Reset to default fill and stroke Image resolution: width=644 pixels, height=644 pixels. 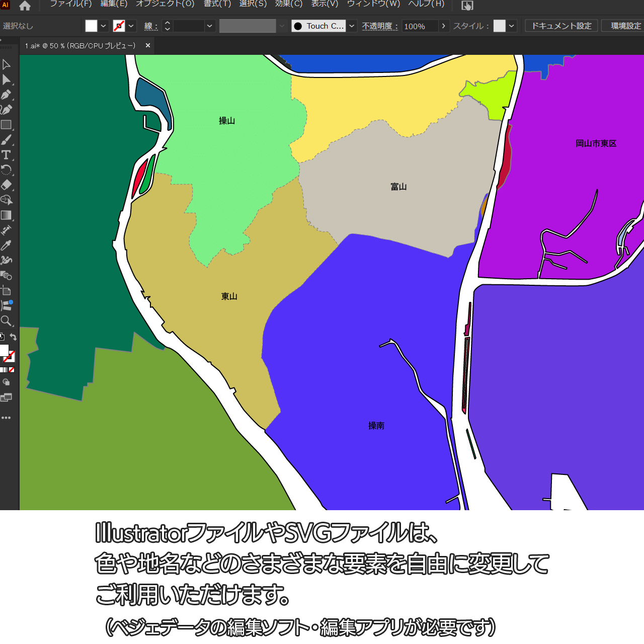(x=2, y=337)
